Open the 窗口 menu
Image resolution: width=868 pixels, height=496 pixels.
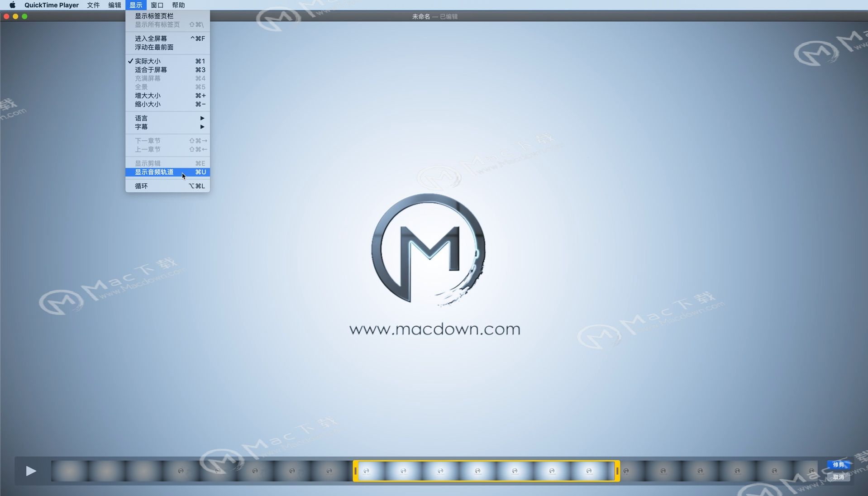click(157, 5)
